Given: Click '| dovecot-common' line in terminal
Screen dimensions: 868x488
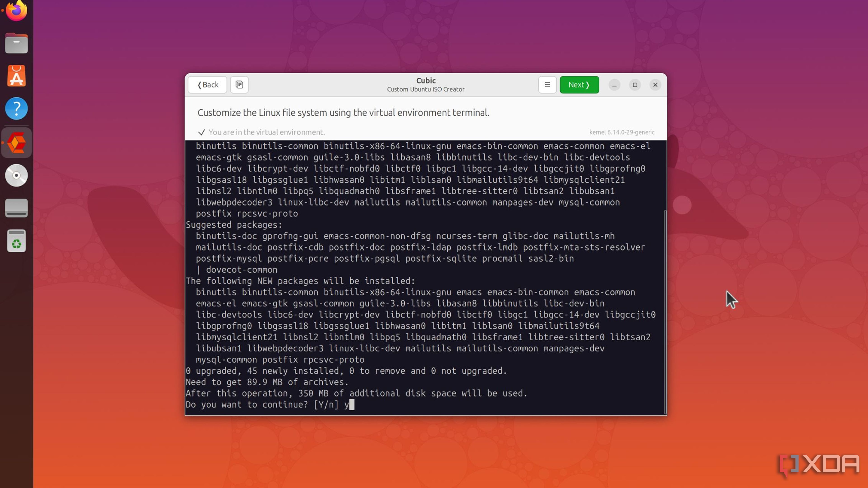Looking at the screenshot, I should (237, 270).
